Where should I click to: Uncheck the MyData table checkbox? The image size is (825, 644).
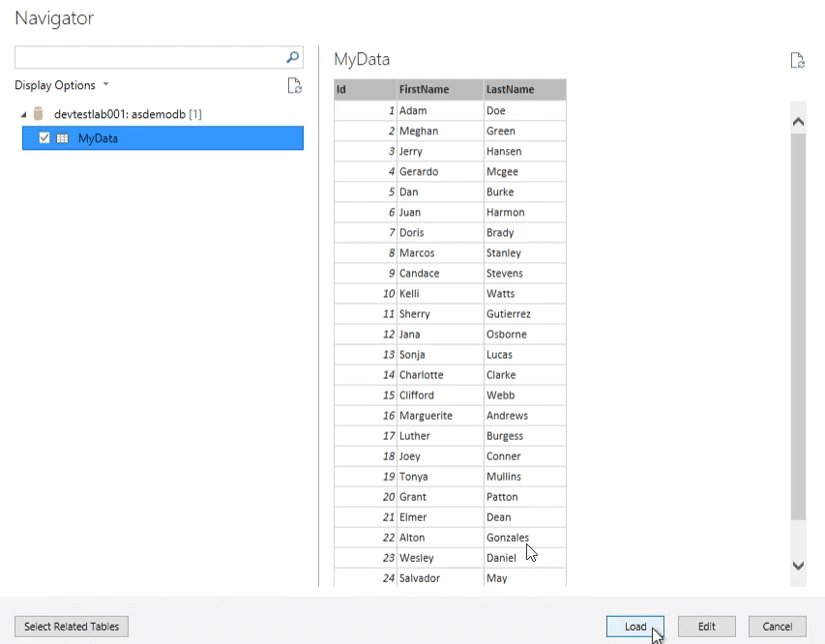44,138
